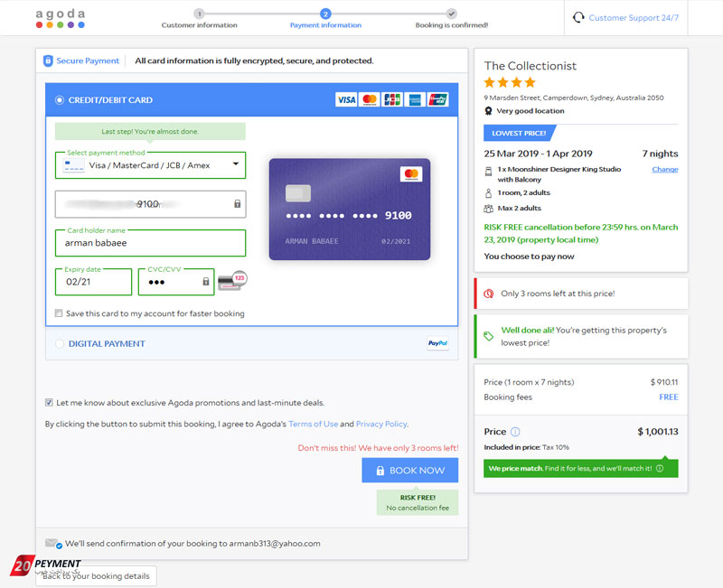Click the LOWEST PRICE! badge
This screenshot has width=723, height=588.
pos(519,133)
